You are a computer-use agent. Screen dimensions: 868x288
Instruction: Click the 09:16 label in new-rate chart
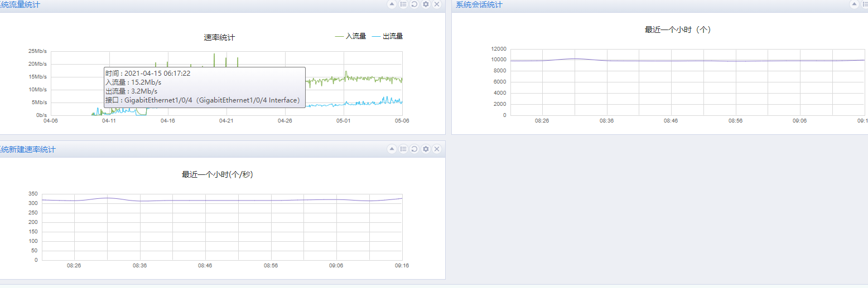(x=402, y=266)
